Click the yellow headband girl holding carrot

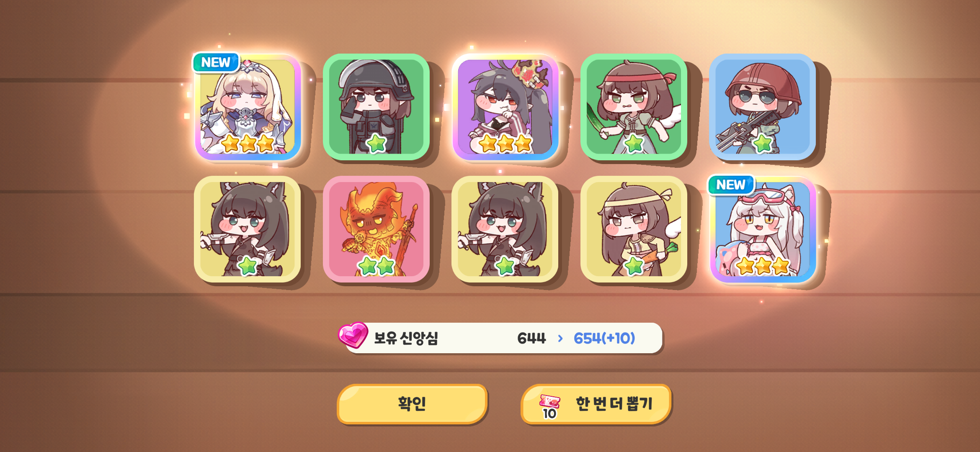[x=634, y=229]
